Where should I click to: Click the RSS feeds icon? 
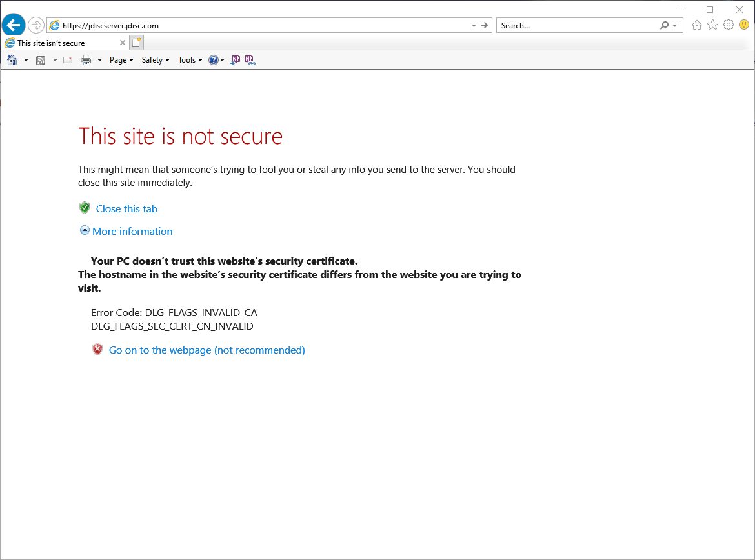[41, 60]
